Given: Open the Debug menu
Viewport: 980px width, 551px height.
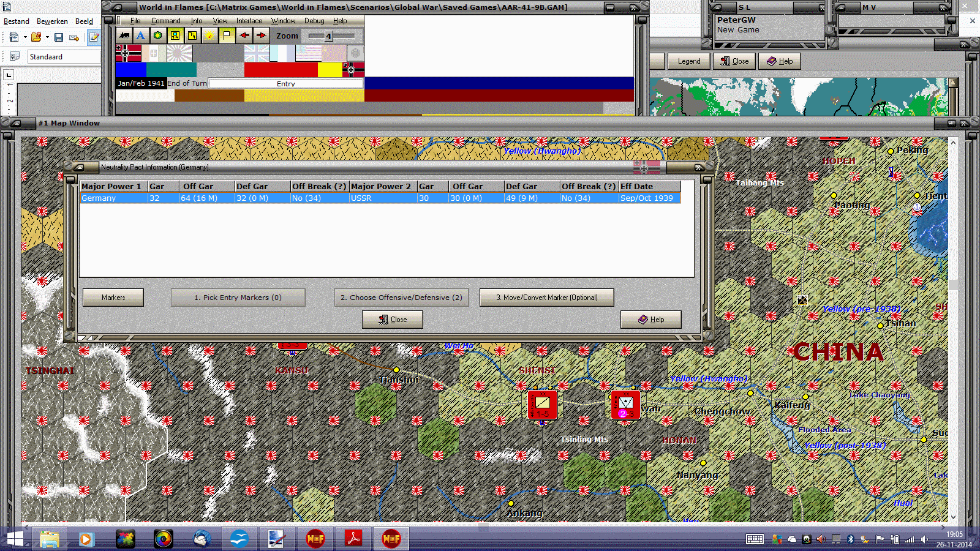Looking at the screenshot, I should 314,21.
